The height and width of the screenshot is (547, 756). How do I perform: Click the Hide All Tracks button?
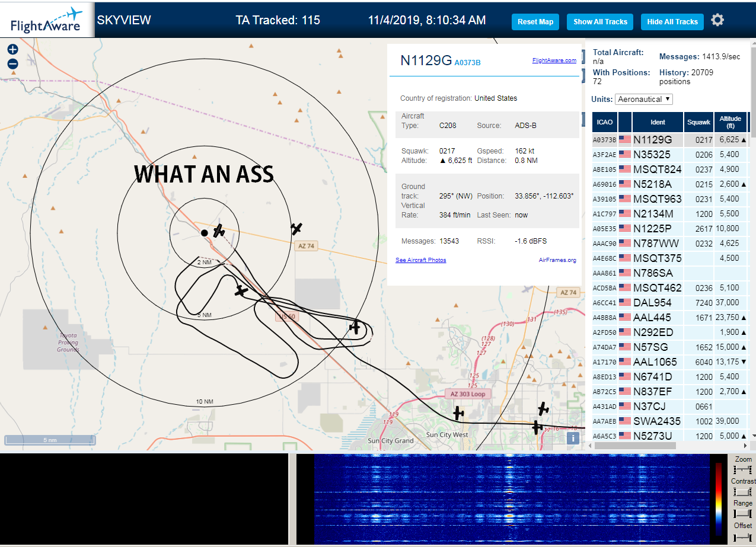(x=672, y=22)
